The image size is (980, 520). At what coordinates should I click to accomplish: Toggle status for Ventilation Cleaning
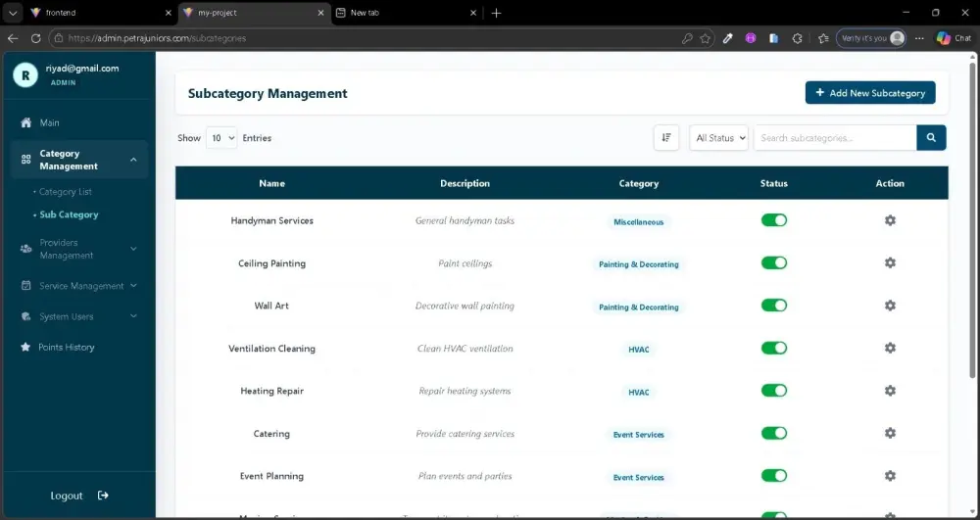coord(774,348)
